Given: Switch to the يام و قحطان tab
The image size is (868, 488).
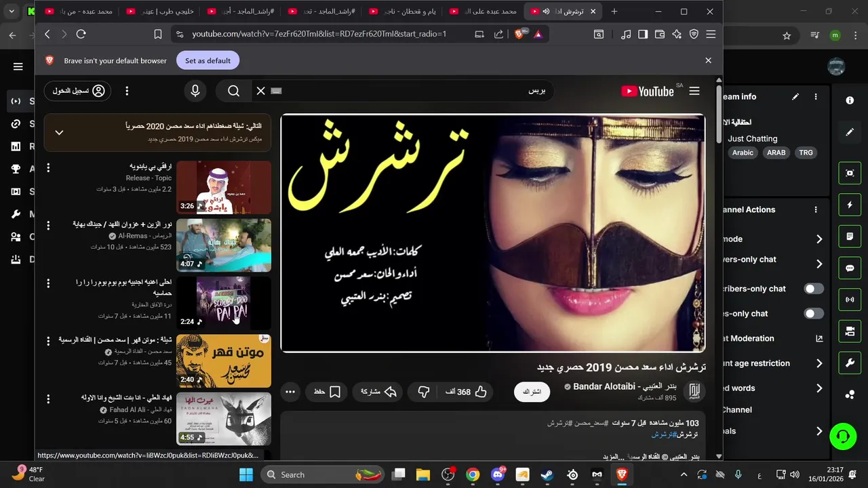Looking at the screenshot, I should click(401, 12).
